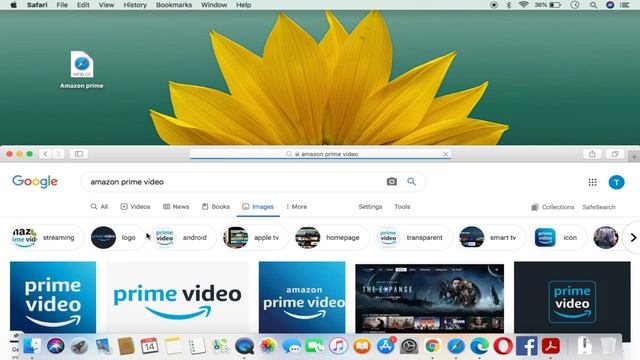Open the Wi-Fi status menu
The image size is (640, 360).
523,5
